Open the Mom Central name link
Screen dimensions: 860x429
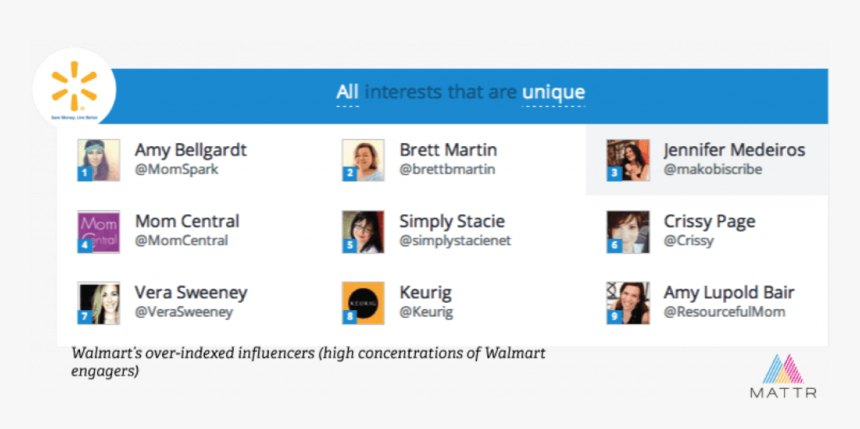tap(187, 221)
